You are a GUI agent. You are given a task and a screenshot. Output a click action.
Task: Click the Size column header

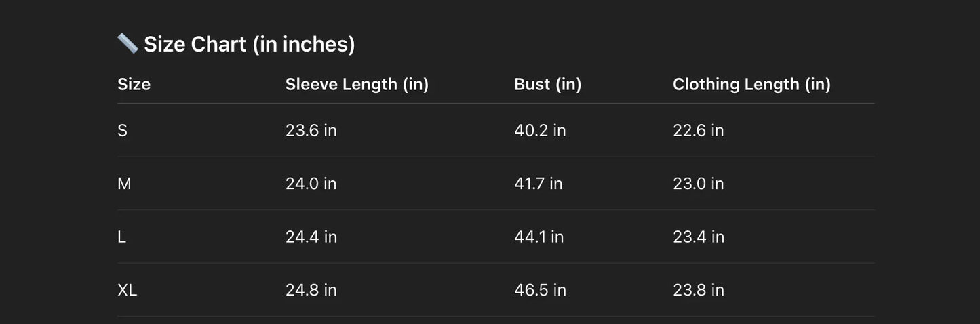[x=134, y=84]
